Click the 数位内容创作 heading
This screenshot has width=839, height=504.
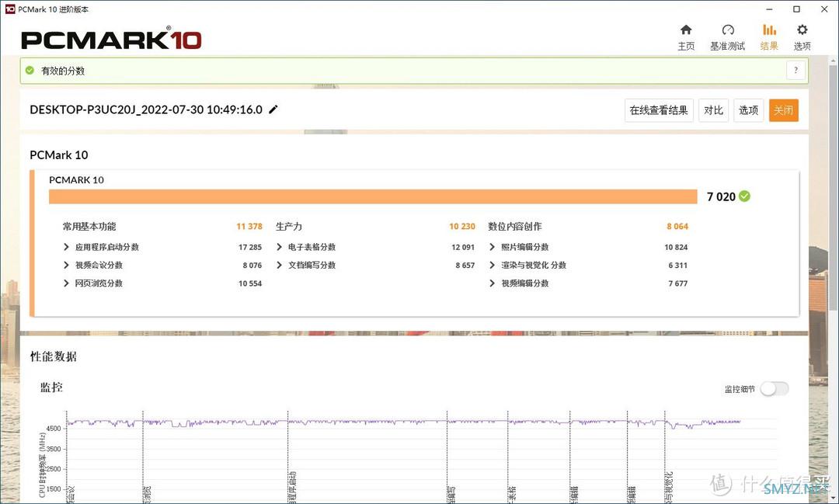pyautogui.click(x=515, y=226)
